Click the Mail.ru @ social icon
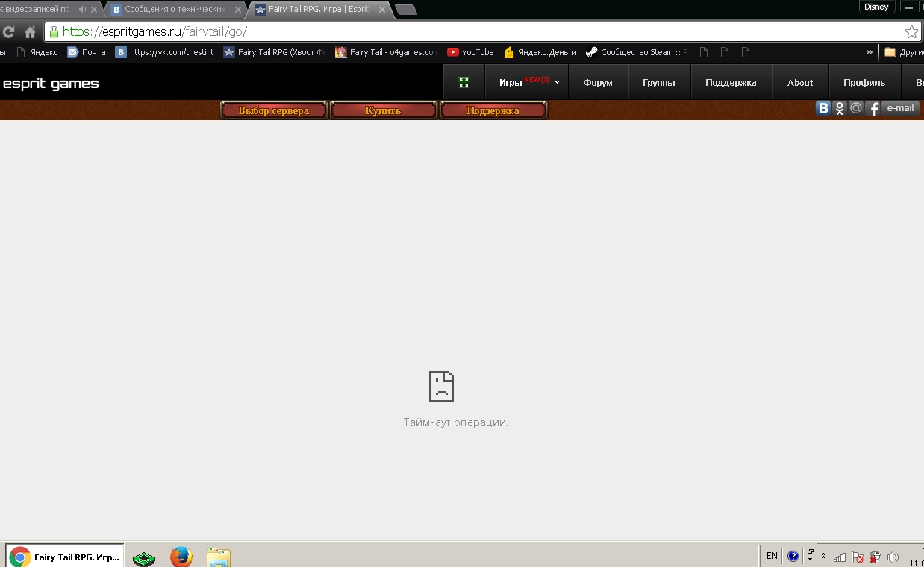Image resolution: width=924 pixels, height=567 pixels. pos(856,108)
